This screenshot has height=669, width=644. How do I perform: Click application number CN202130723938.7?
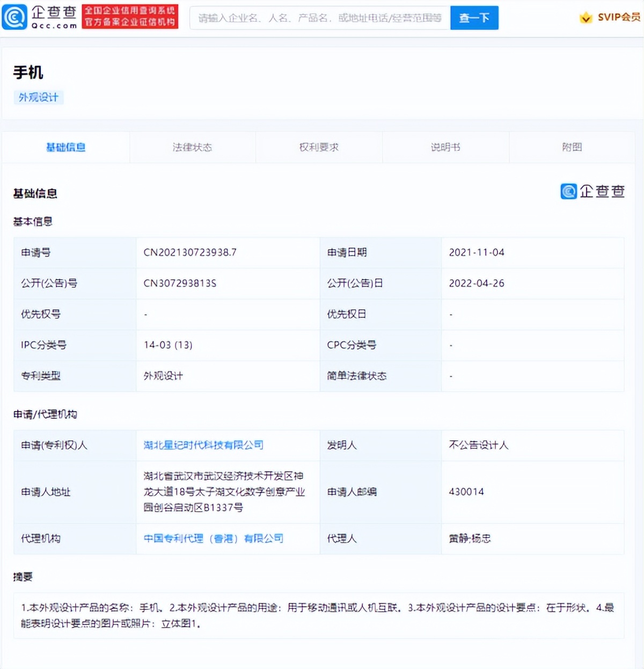pos(190,252)
